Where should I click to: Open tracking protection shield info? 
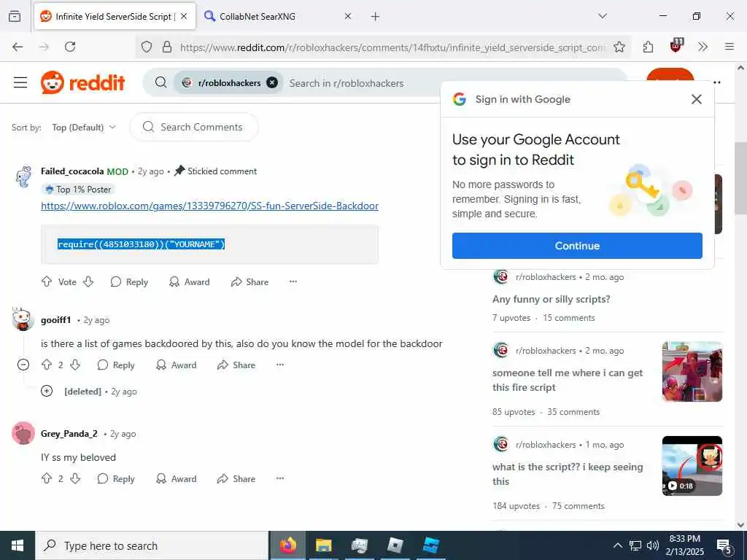click(147, 47)
